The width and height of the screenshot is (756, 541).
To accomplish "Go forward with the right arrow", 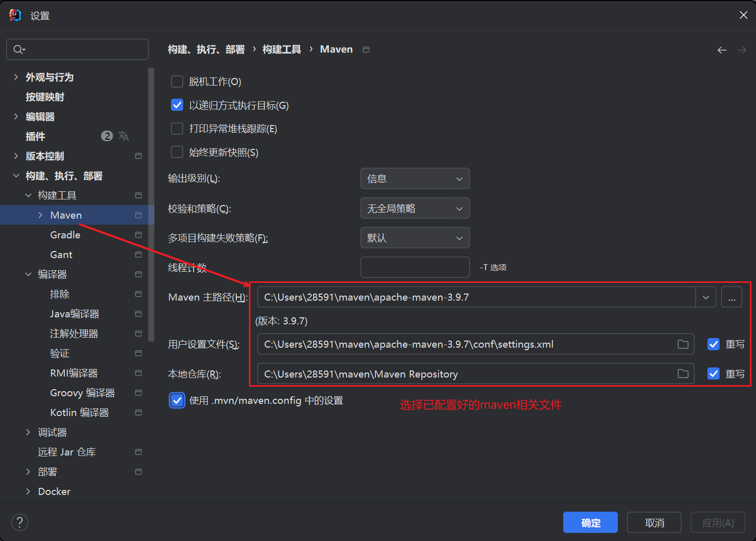I will click(x=742, y=50).
